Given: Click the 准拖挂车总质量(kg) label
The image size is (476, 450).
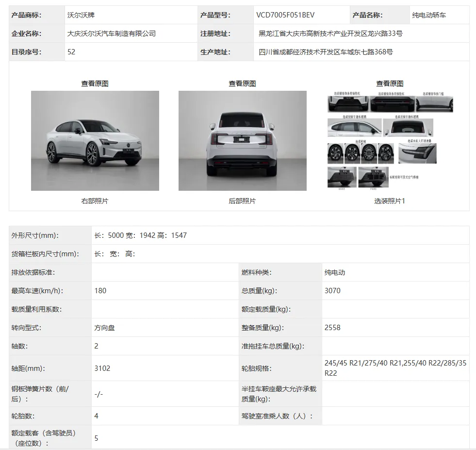Looking at the screenshot, I should 273,346.
